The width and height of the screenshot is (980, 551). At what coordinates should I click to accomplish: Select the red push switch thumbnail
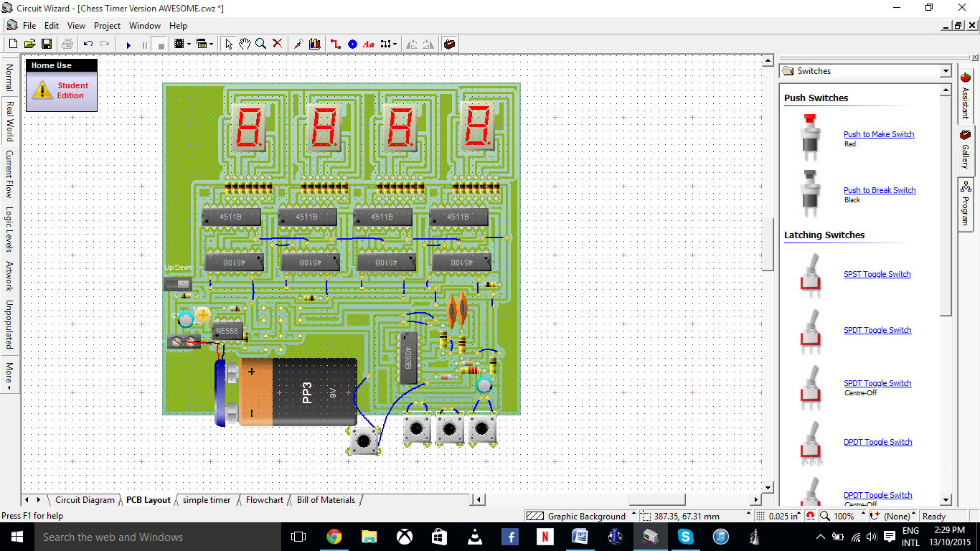coord(810,136)
